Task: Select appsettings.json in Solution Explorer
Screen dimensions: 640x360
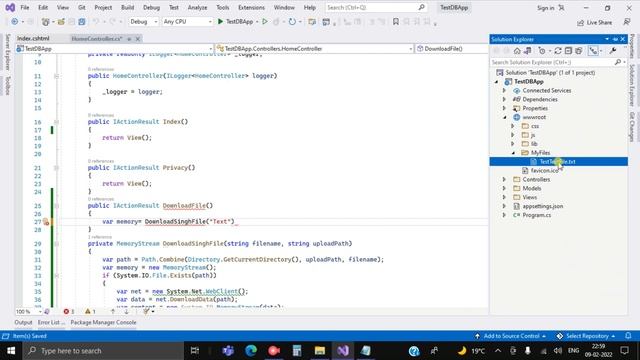Action: [542, 206]
